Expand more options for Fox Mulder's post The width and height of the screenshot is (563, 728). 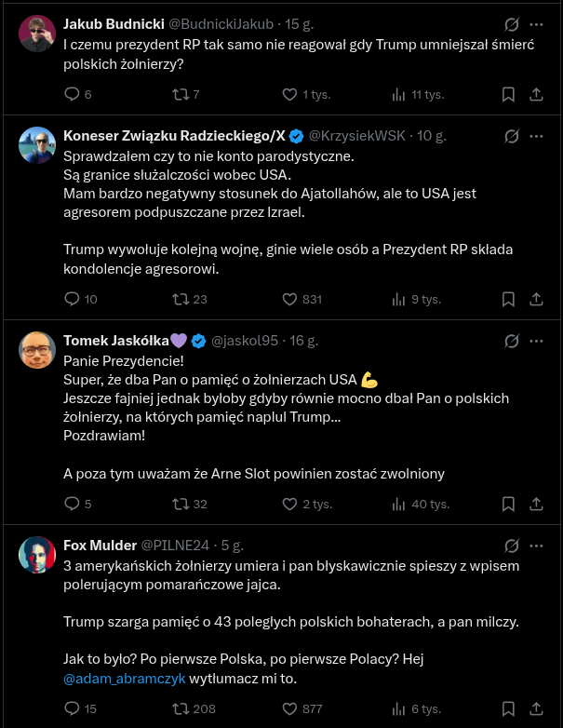click(536, 546)
